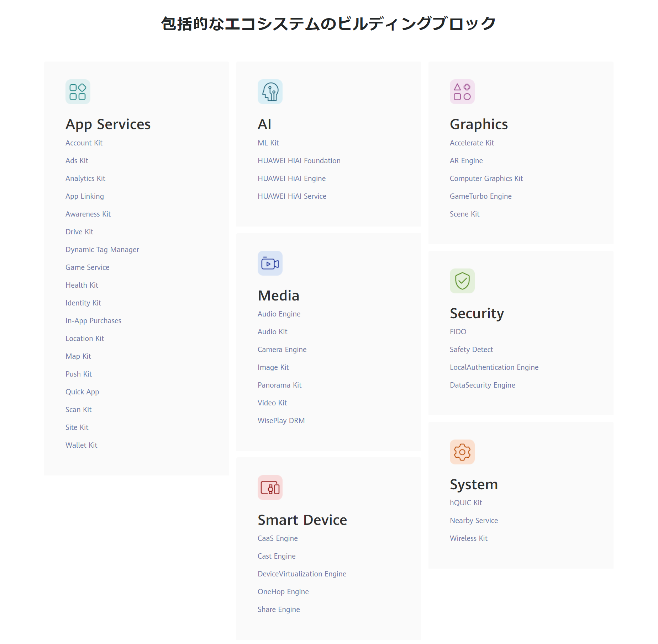
Task: Select Game Service link
Action: coord(88,267)
